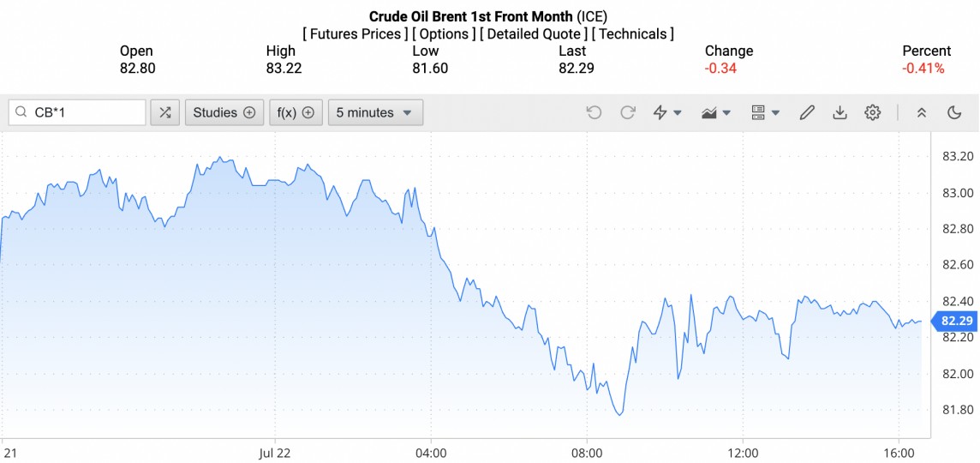The width and height of the screenshot is (980, 463).
Task: Open the Futures Prices link
Action: 356,34
